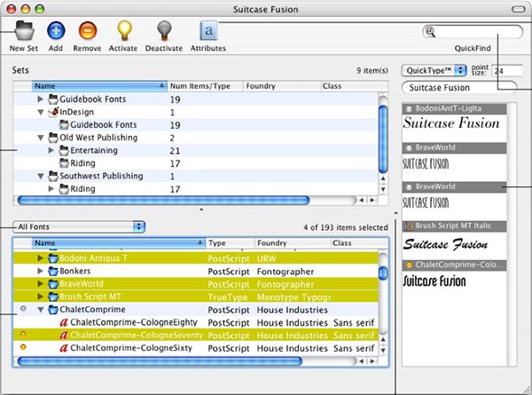Screen dimensions: 532x395
Task: Open the Attributes toolbar icon
Action: coord(207,31)
